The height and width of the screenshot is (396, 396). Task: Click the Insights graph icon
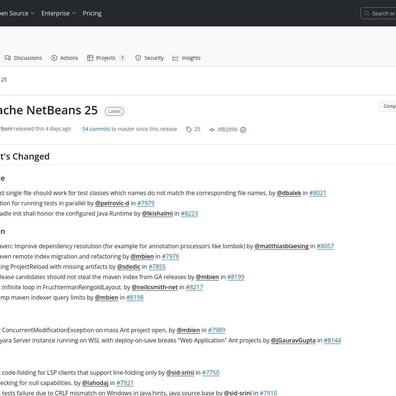pos(176,58)
